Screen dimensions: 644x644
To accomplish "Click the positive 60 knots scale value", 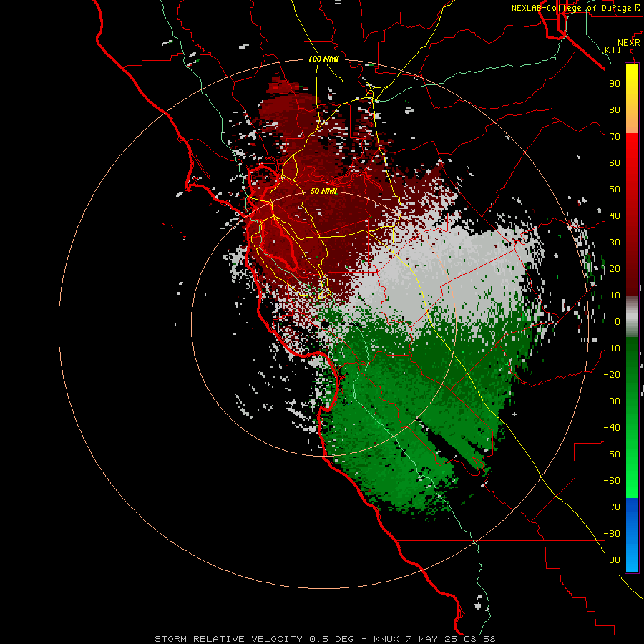I will [x=615, y=162].
